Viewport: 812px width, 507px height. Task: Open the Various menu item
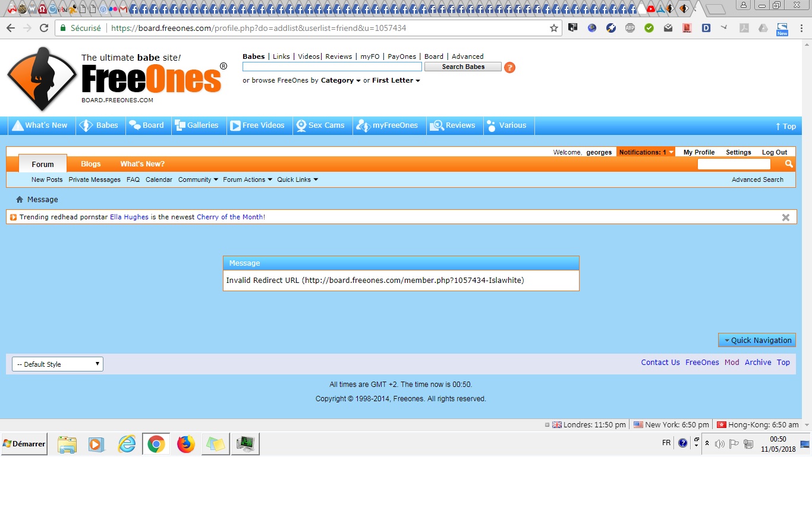tap(509, 125)
